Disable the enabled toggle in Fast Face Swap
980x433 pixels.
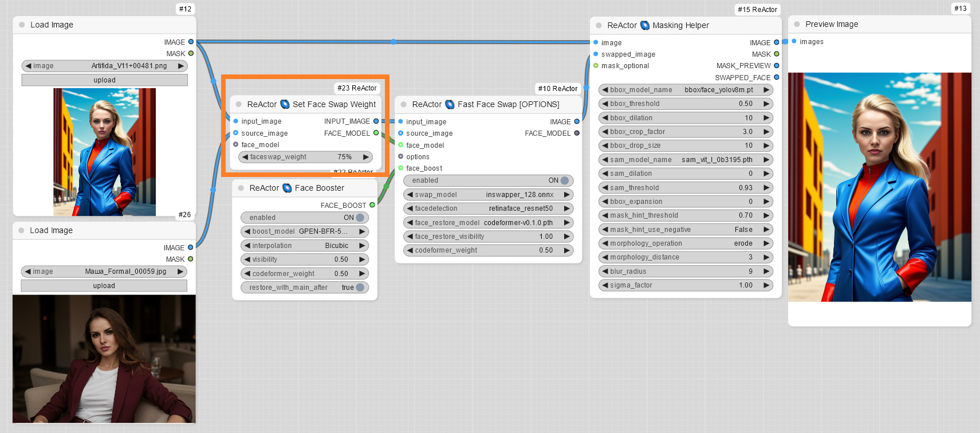tap(564, 180)
